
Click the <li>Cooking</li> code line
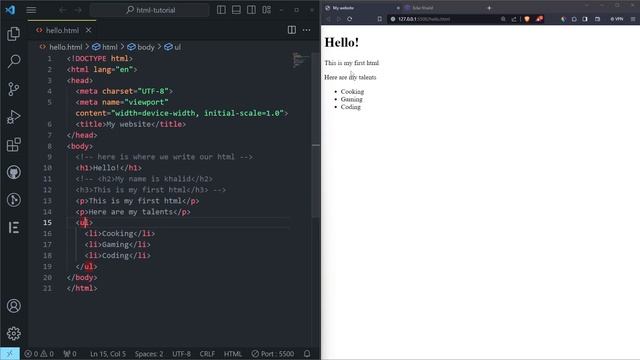120,233
